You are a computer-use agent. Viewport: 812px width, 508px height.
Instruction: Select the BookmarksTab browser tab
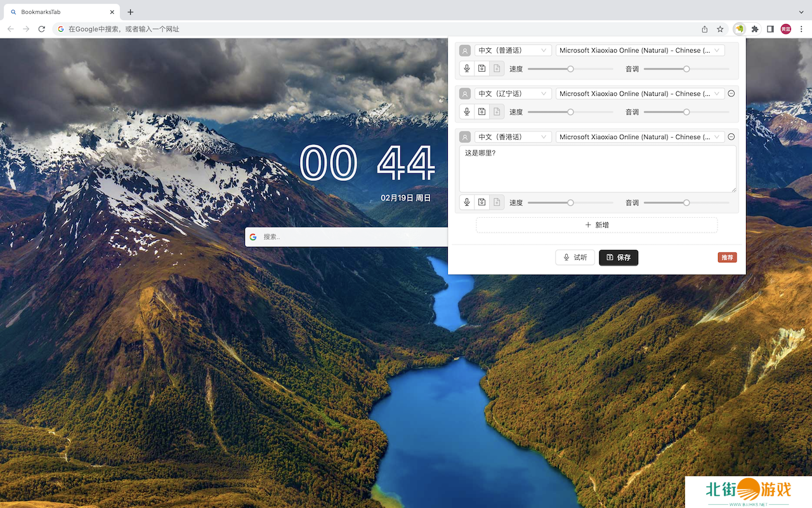click(x=60, y=12)
